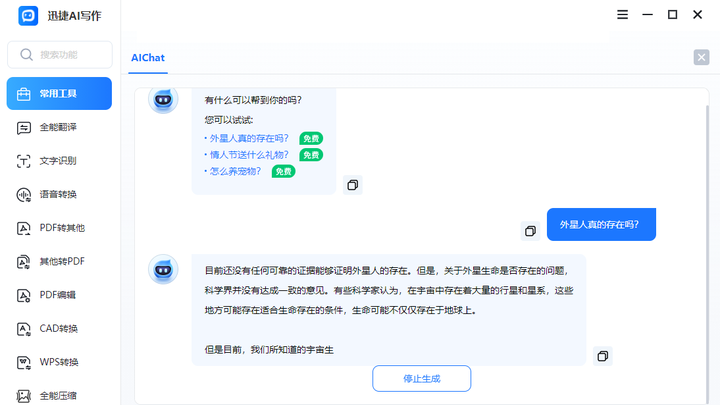Image resolution: width=720 pixels, height=405 pixels.
Task: Click the 全能压缩 image compress icon
Action: pos(23,396)
